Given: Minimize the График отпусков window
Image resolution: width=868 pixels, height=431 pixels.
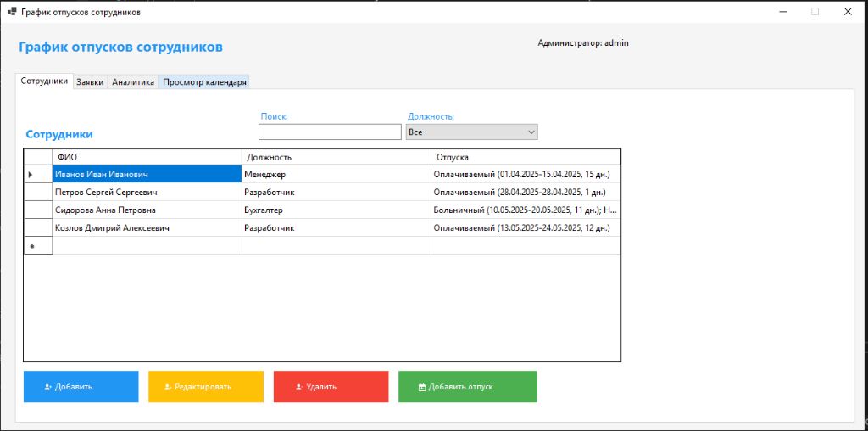Looking at the screenshot, I should [x=782, y=12].
